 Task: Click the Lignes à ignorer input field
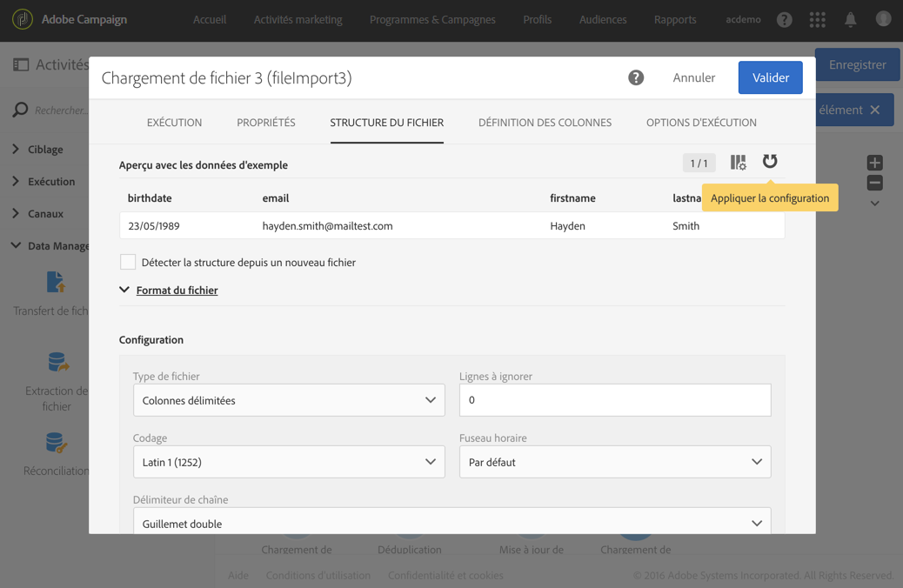point(614,400)
